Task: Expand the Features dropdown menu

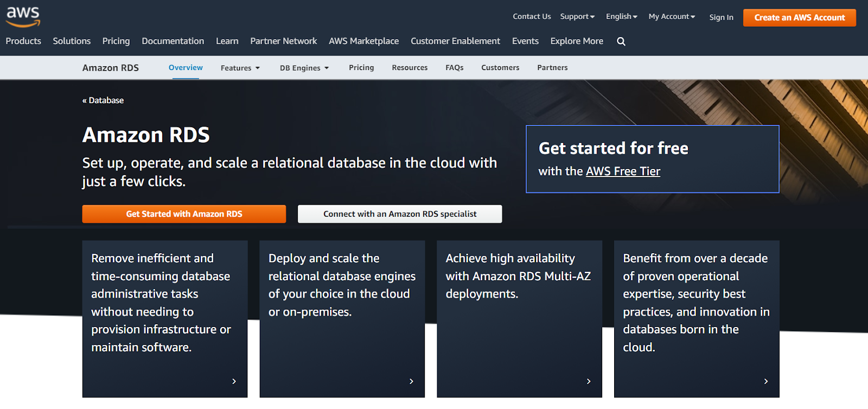Action: pos(240,68)
